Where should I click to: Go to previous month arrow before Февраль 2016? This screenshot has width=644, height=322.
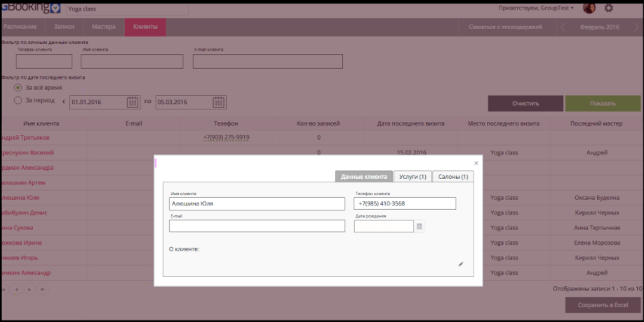pos(562,27)
